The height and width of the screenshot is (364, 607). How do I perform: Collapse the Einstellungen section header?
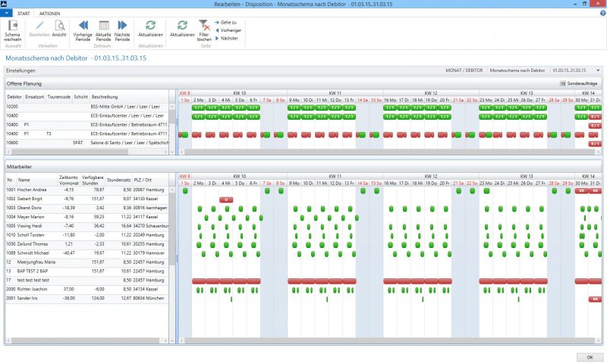click(20, 71)
